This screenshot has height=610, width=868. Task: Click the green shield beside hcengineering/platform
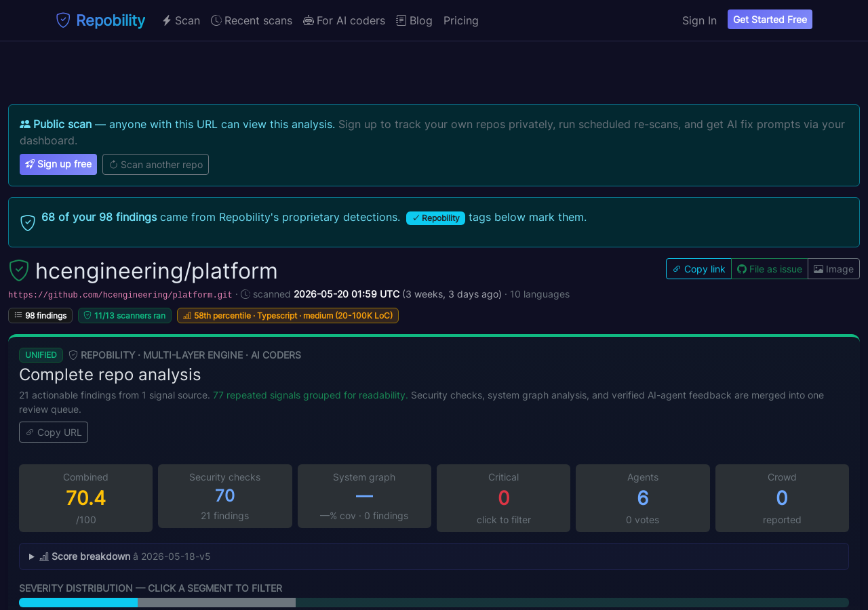pyautogui.click(x=19, y=270)
